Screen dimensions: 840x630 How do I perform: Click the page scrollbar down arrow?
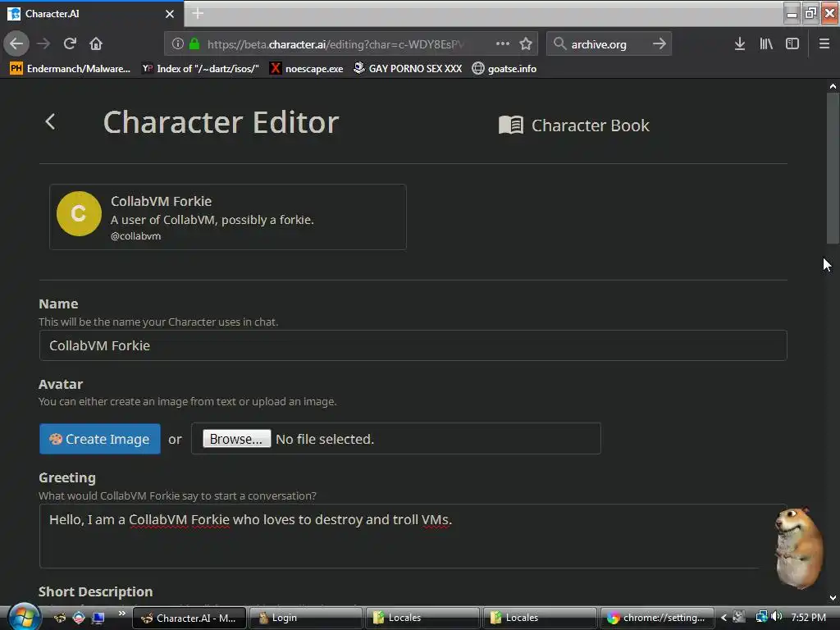coord(833,598)
